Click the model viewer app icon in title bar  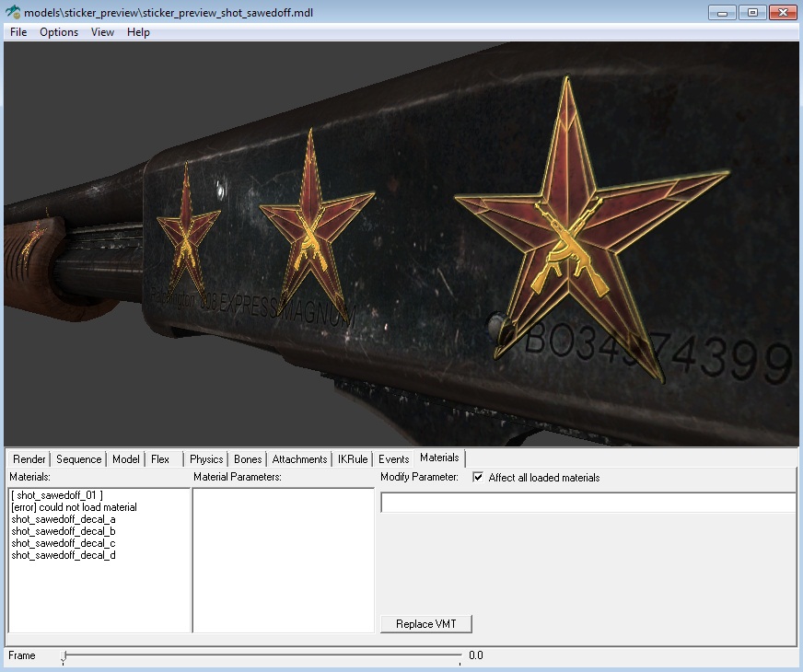point(13,12)
